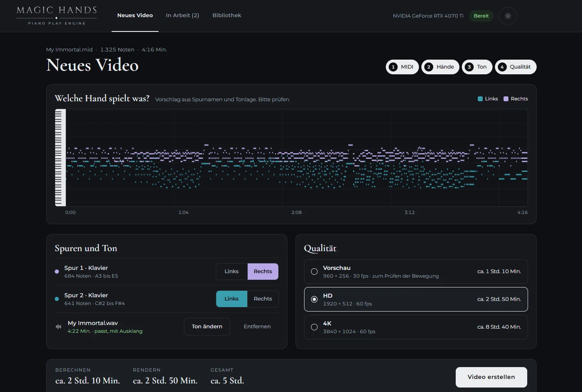Screen dimensions: 582x392
Task: Toggle the light/dark theme sun icon
Action: click(508, 16)
